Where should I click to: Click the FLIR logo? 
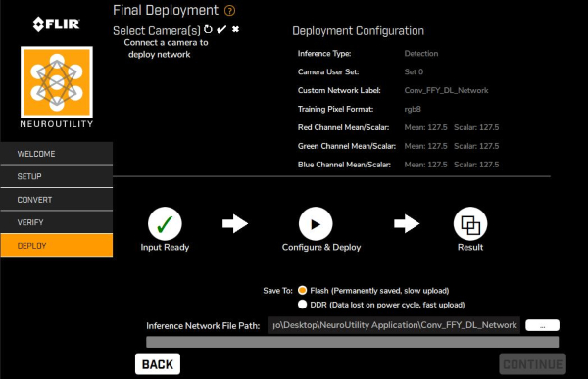tap(56, 24)
